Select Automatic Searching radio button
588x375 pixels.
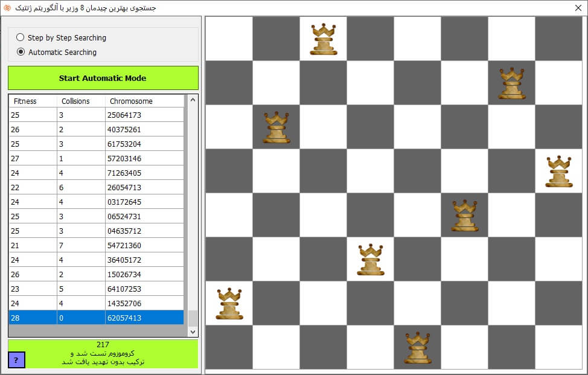(x=21, y=52)
